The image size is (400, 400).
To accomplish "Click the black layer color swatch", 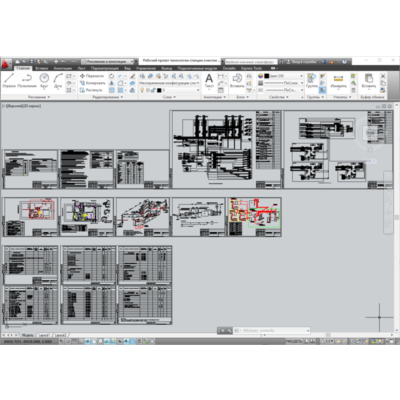I will click(159, 90).
